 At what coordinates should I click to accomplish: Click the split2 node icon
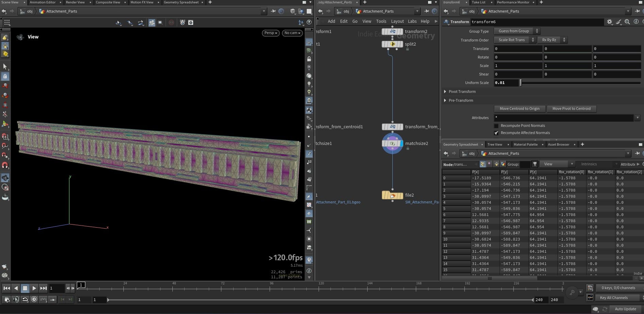[392, 44]
